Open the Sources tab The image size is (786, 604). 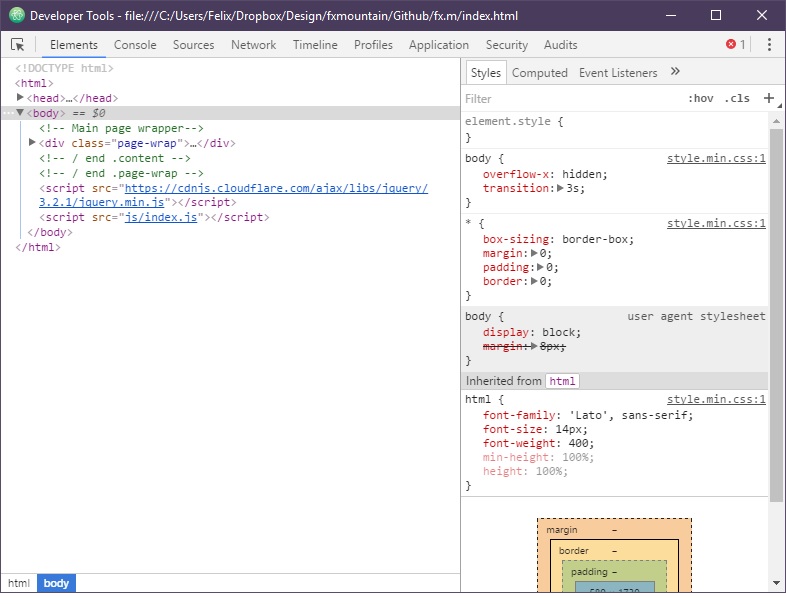coord(193,45)
